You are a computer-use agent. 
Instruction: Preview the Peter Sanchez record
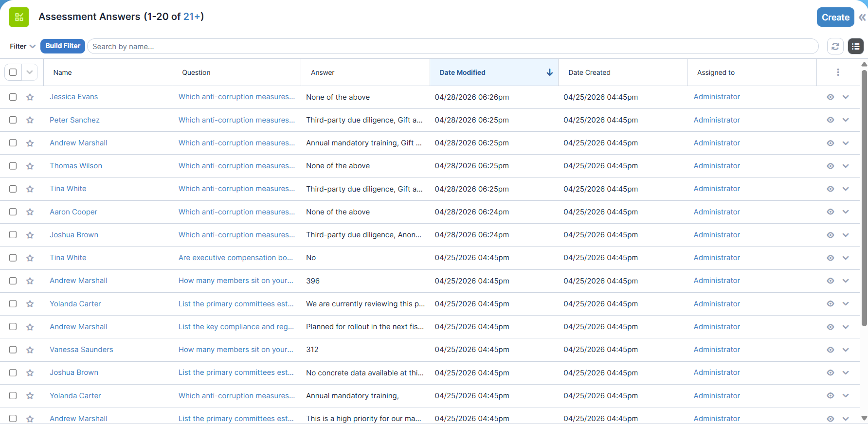coord(831,120)
